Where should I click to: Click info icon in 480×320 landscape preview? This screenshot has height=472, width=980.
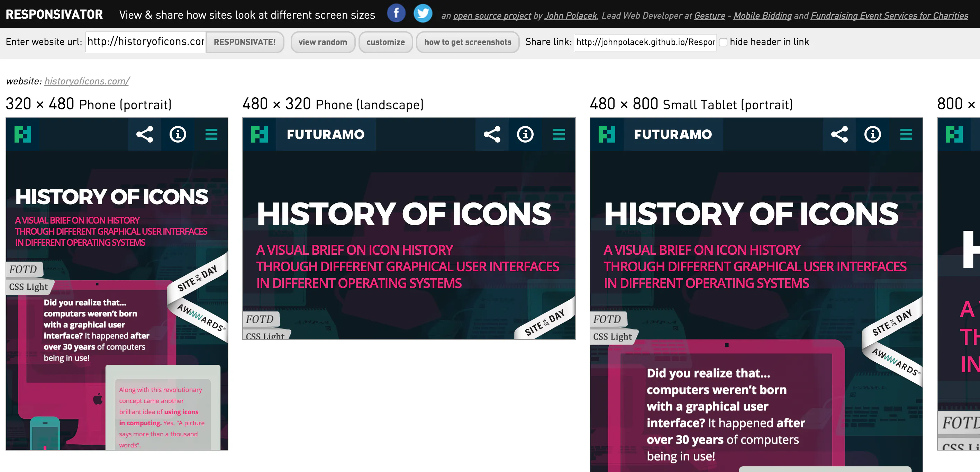coord(525,134)
